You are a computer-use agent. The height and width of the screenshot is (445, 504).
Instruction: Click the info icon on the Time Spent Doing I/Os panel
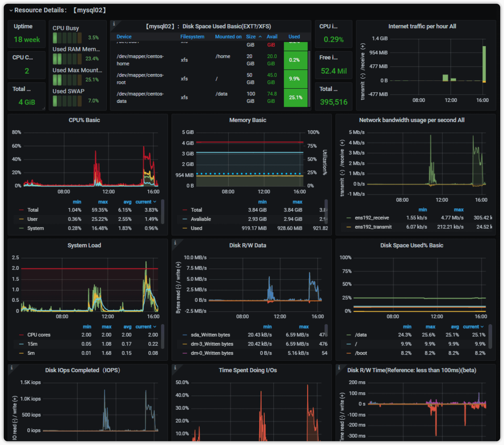[175, 368]
